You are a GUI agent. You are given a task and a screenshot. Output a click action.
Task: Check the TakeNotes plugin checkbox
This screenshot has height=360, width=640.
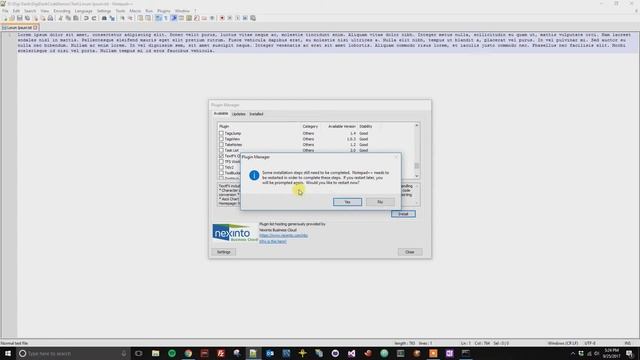(221, 144)
